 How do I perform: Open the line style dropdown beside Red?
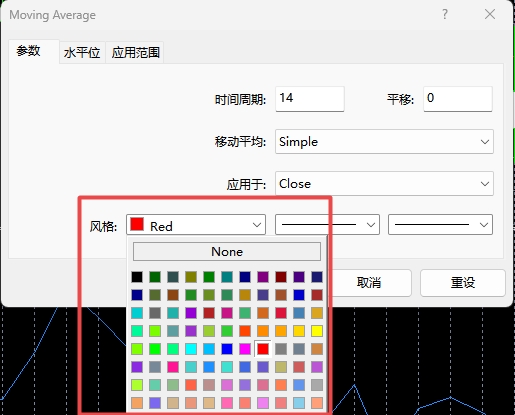pyautogui.click(x=327, y=225)
